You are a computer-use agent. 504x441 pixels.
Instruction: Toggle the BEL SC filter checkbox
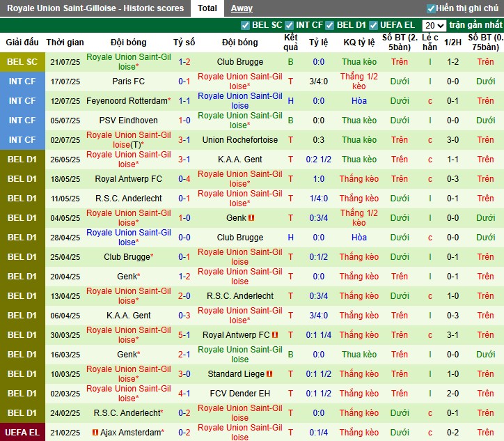[x=245, y=25]
